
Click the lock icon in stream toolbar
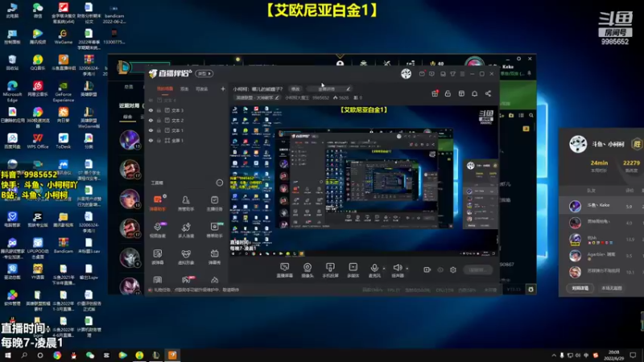pos(448,93)
